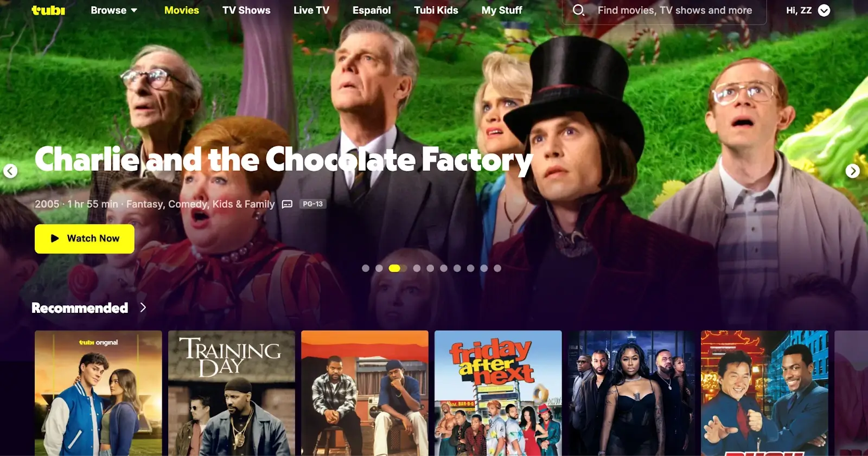Select the first carousel dot

pos(366,268)
